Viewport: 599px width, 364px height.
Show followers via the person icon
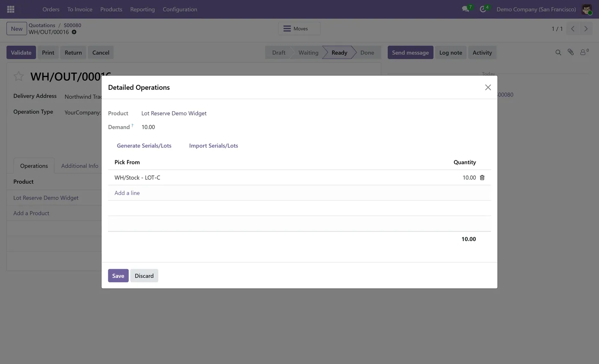coord(584,52)
